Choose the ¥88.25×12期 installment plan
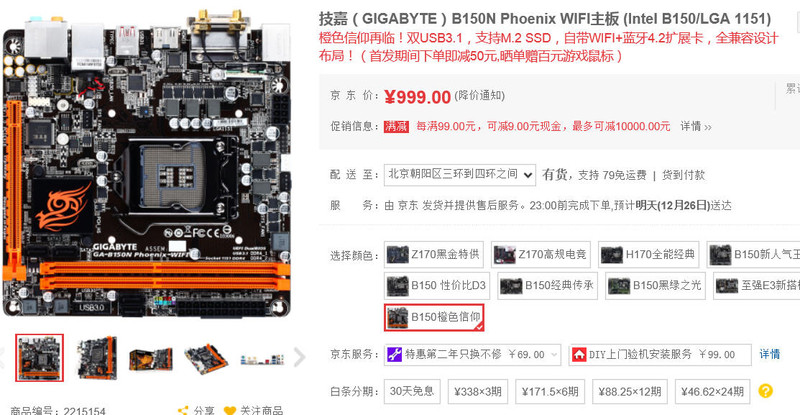 pyautogui.click(x=630, y=392)
